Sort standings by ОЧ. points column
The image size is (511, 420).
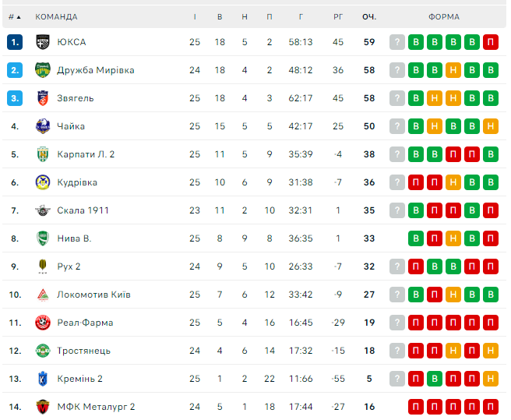[369, 16]
